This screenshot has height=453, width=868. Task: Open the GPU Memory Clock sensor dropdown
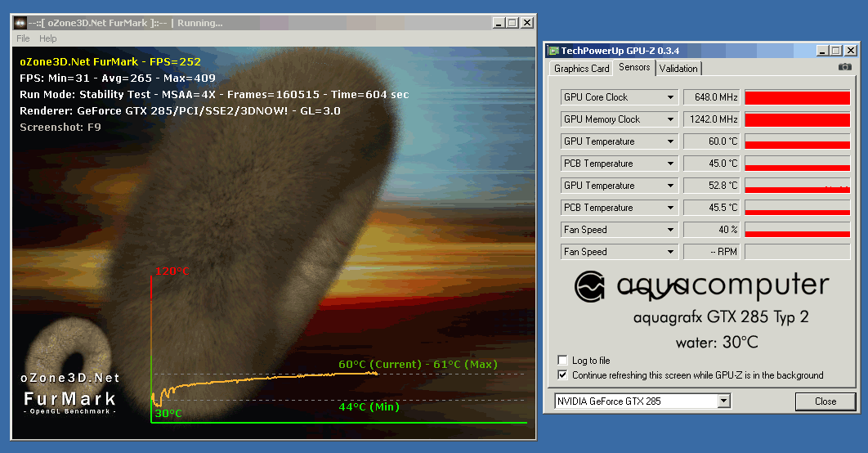click(x=670, y=119)
